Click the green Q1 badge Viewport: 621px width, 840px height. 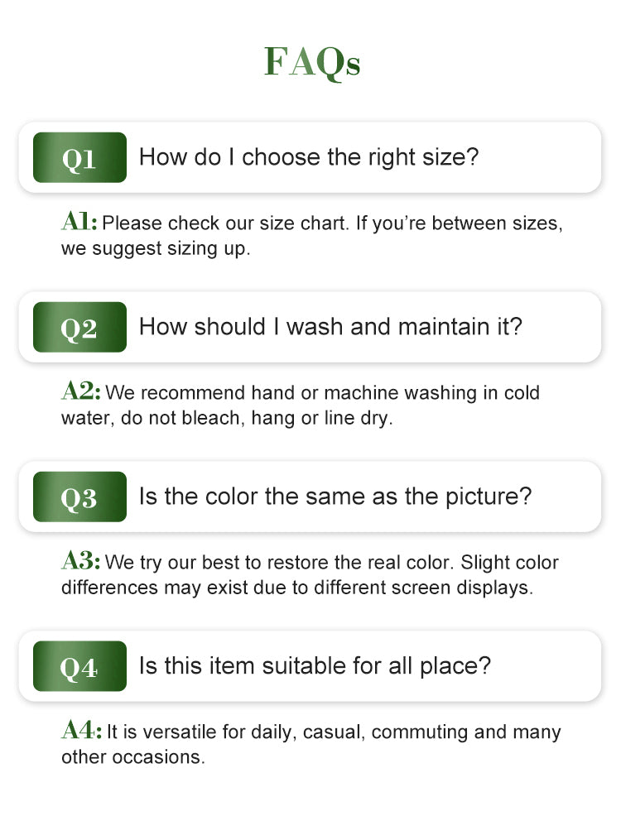[x=79, y=157]
